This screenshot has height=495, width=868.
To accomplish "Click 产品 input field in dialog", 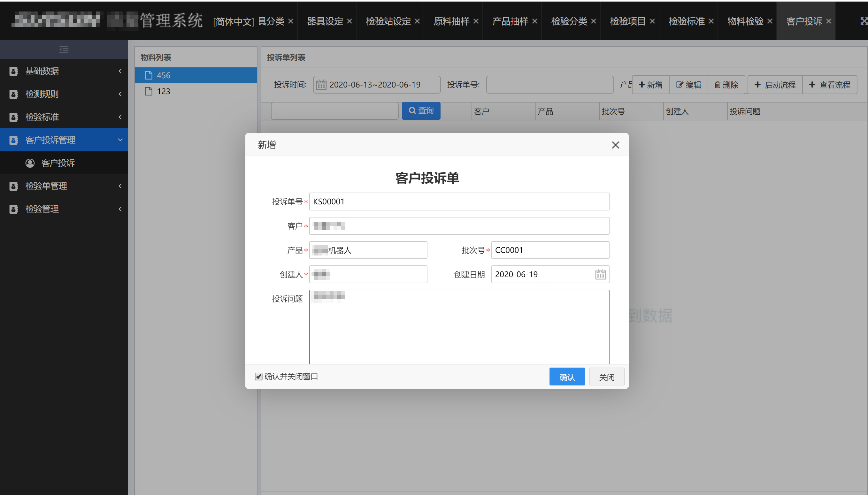I will tap(368, 250).
